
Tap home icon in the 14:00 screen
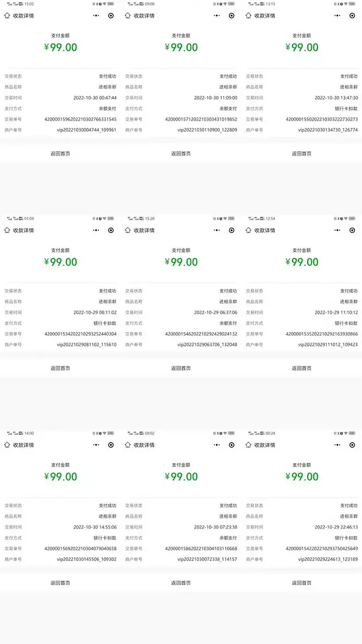tap(7, 445)
